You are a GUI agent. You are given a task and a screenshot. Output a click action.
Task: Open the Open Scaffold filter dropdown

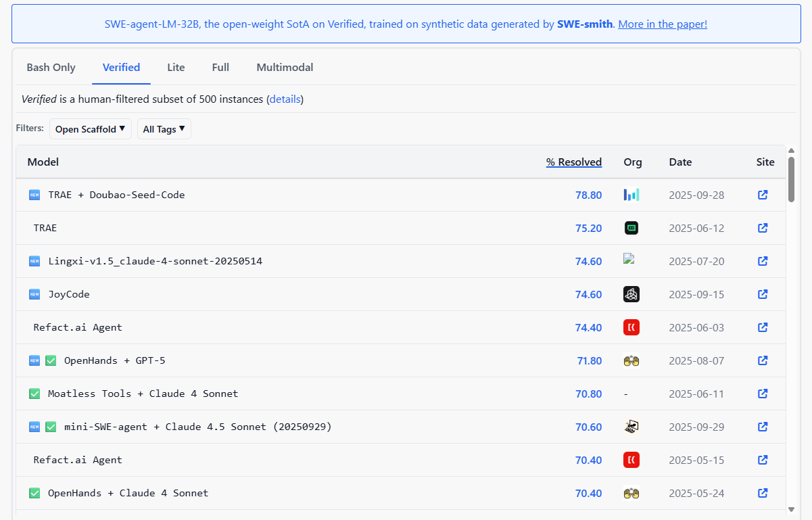coord(91,129)
